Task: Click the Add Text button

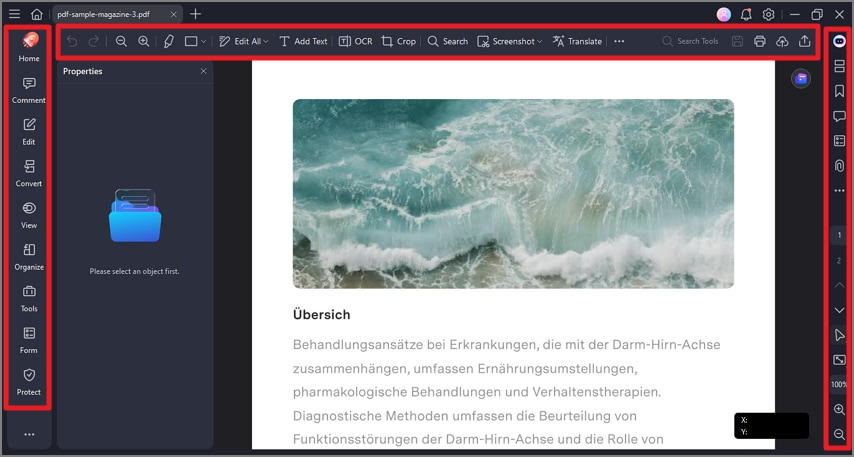Action: [x=303, y=41]
